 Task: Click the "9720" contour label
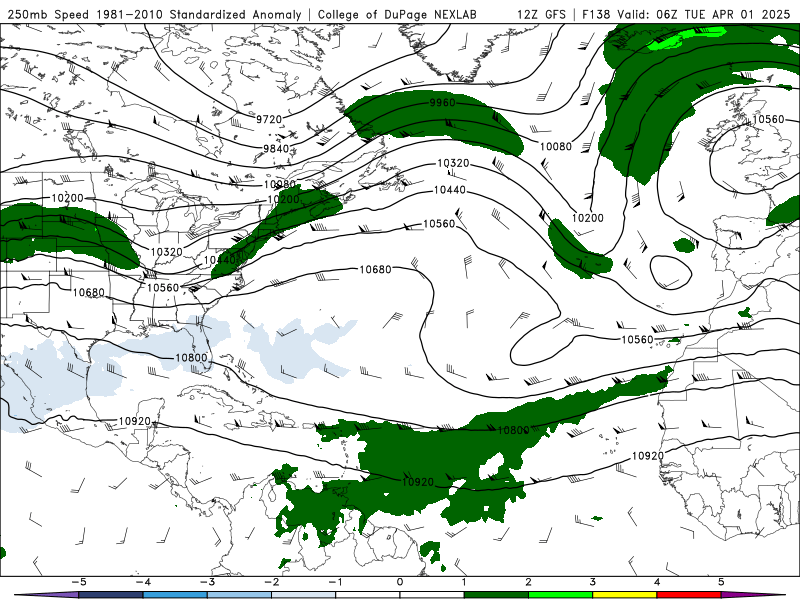point(269,119)
